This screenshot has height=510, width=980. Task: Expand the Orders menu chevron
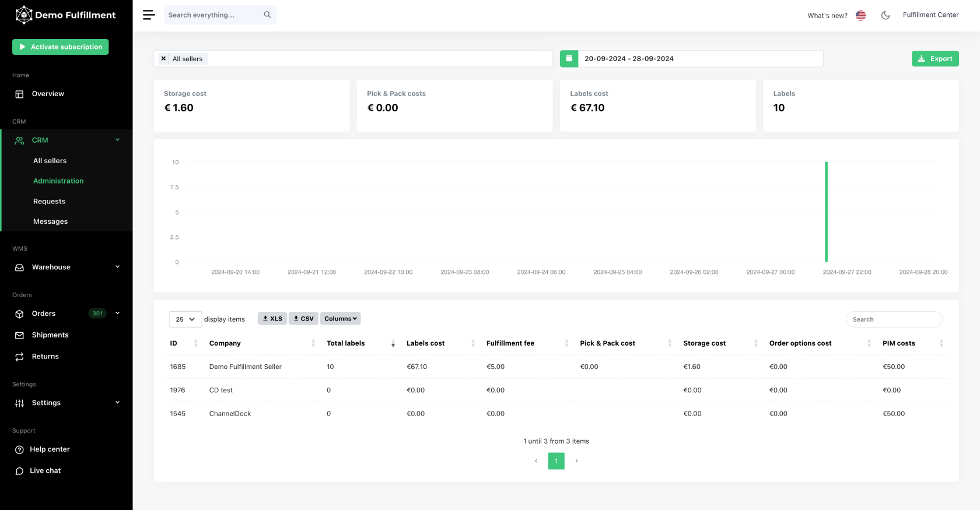click(117, 314)
